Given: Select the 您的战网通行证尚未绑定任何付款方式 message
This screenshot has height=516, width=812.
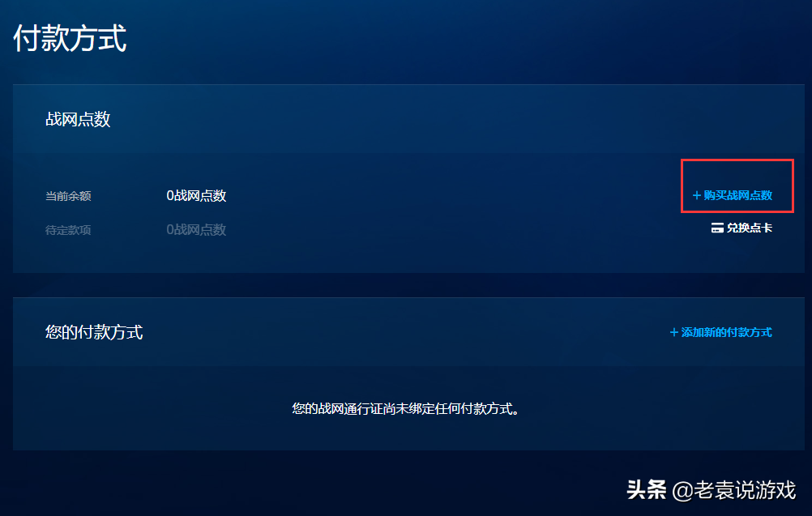Looking at the screenshot, I should coord(405,409).
